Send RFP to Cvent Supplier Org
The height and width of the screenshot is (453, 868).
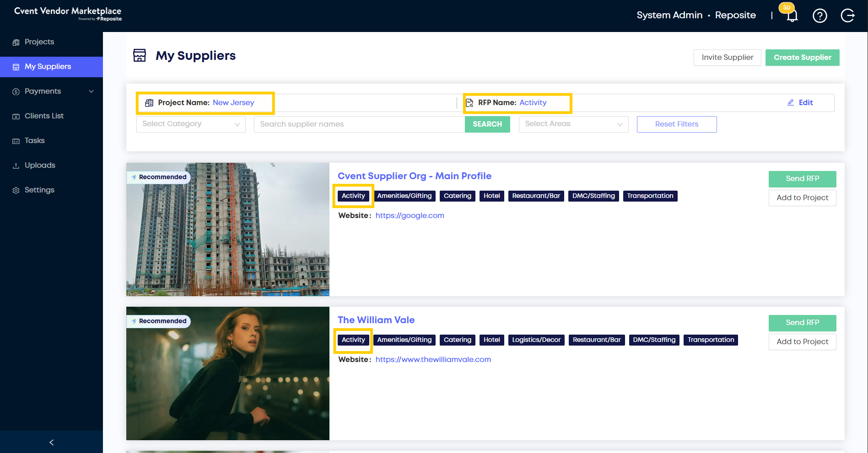803,179
